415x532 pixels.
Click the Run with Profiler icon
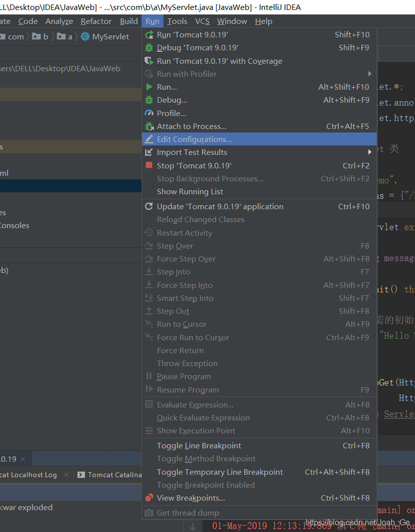click(149, 74)
